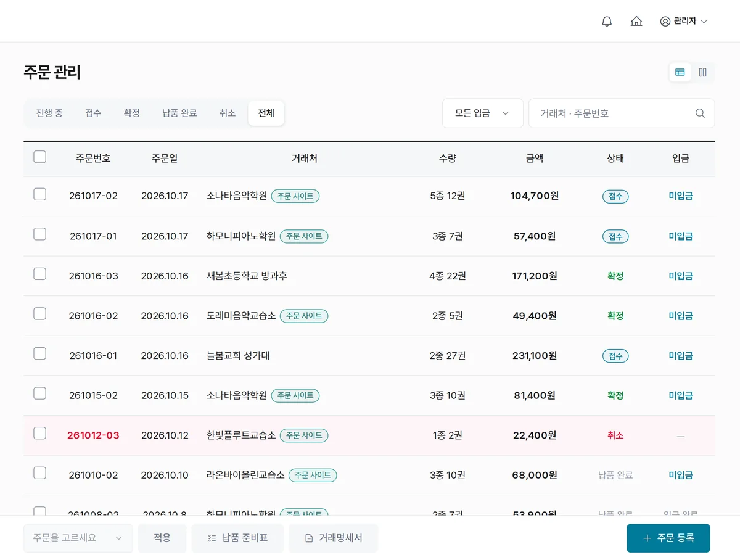Viewport: 740px width, 560px height.
Task: Select the 전체 tab
Action: coord(266,113)
